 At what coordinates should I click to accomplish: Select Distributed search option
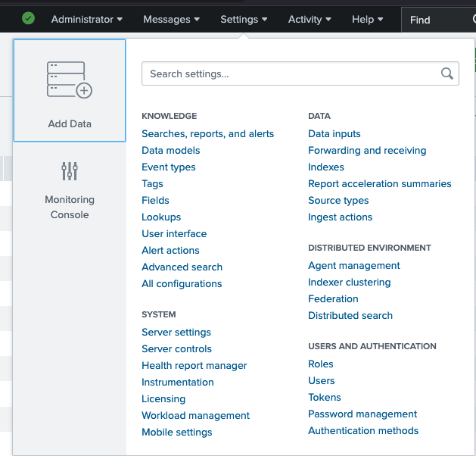(350, 316)
